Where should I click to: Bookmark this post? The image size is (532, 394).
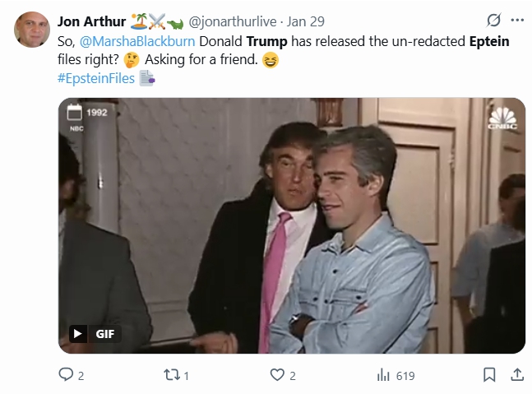[x=489, y=375]
